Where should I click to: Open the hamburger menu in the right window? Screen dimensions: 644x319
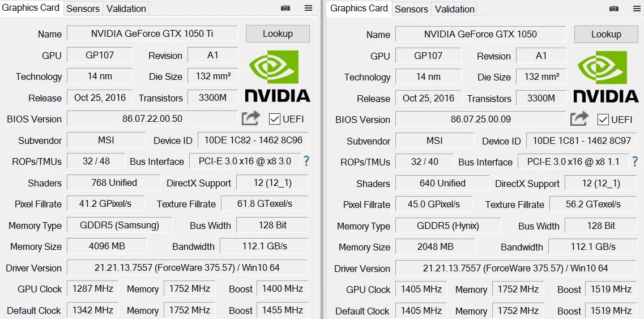pos(637,8)
